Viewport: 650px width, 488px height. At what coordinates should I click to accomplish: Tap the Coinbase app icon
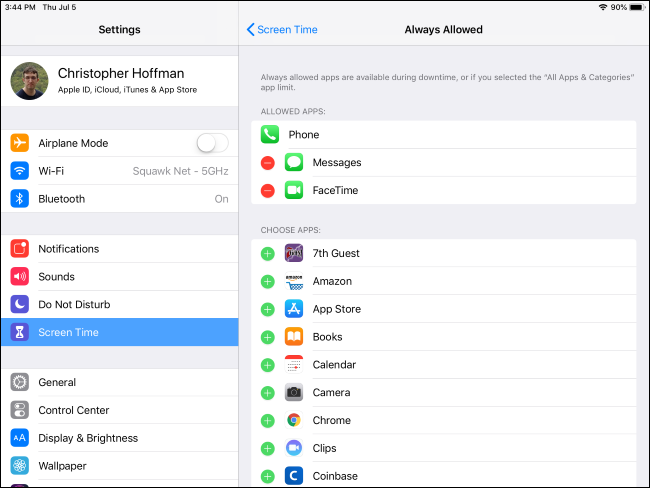294,476
